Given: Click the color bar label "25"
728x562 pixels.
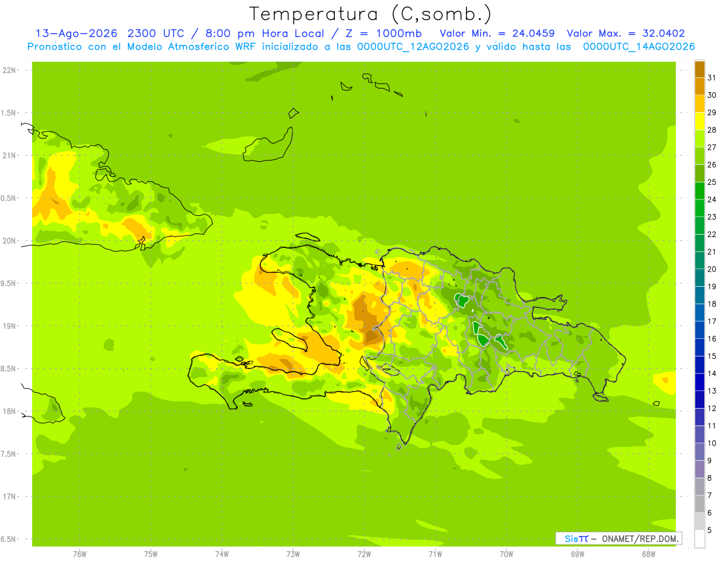Looking at the screenshot, I should coord(712,182).
